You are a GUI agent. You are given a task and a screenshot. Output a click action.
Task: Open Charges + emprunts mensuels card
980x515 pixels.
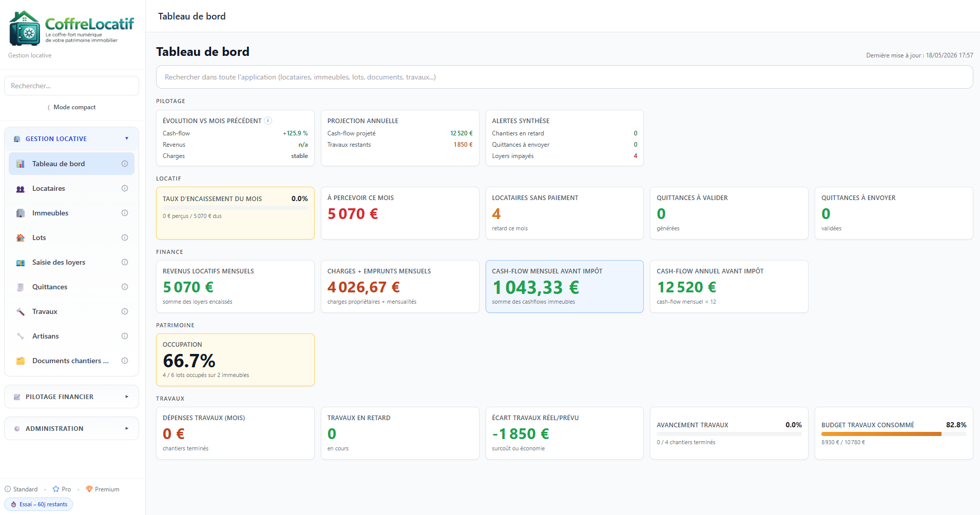point(400,286)
